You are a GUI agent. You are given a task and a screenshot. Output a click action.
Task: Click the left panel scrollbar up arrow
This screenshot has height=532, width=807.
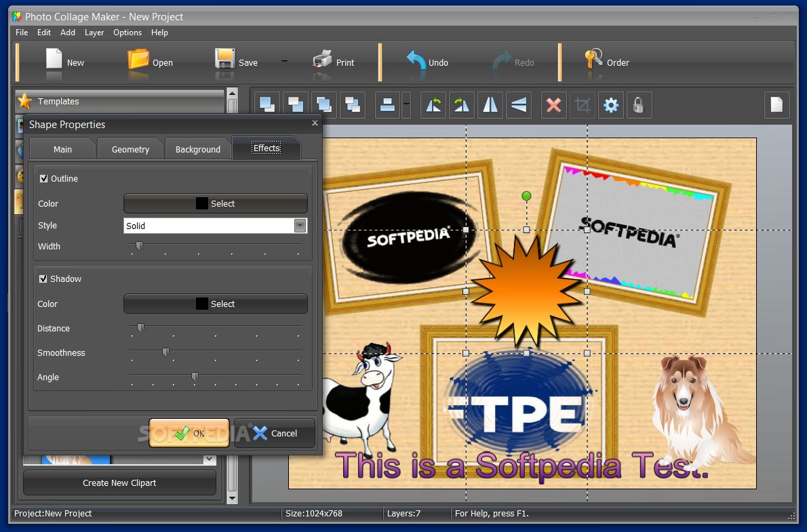(232, 94)
